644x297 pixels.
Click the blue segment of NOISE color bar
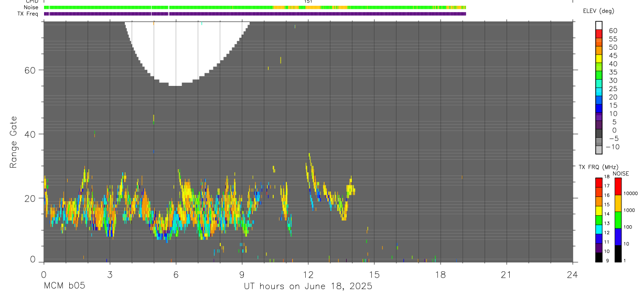[618, 236]
